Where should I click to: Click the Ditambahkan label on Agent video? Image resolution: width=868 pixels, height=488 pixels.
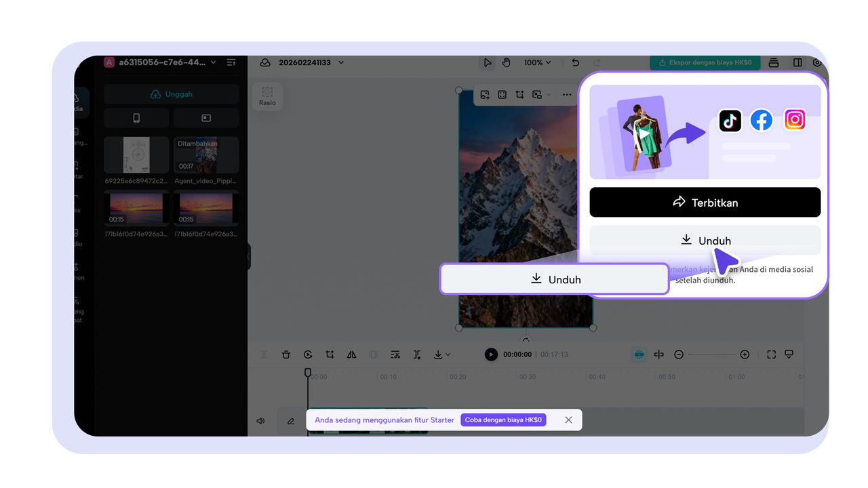click(x=197, y=144)
